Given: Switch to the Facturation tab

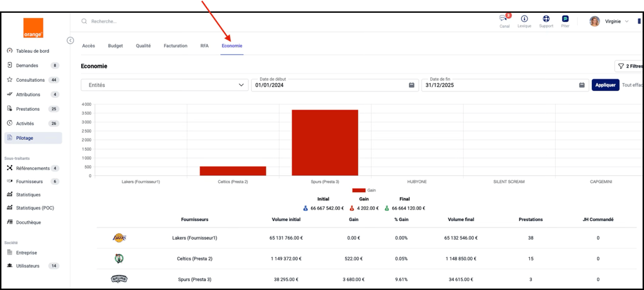Looking at the screenshot, I should click(175, 46).
